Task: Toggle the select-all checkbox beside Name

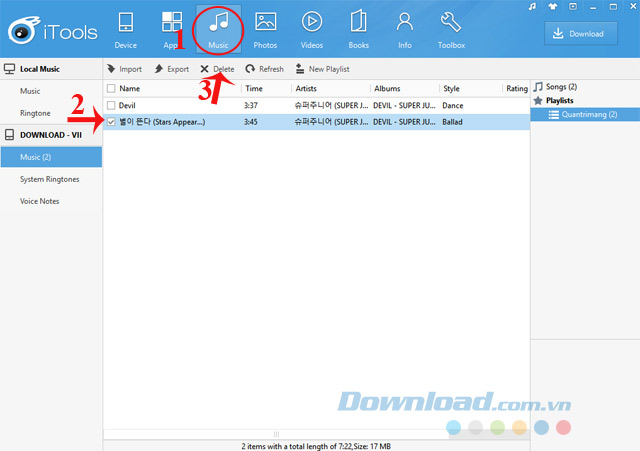Action: pos(111,88)
